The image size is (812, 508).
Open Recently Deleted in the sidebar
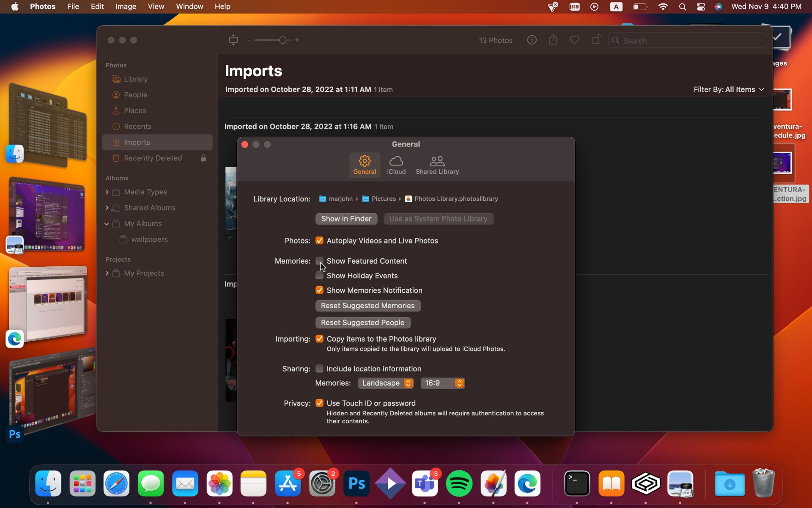tap(153, 158)
